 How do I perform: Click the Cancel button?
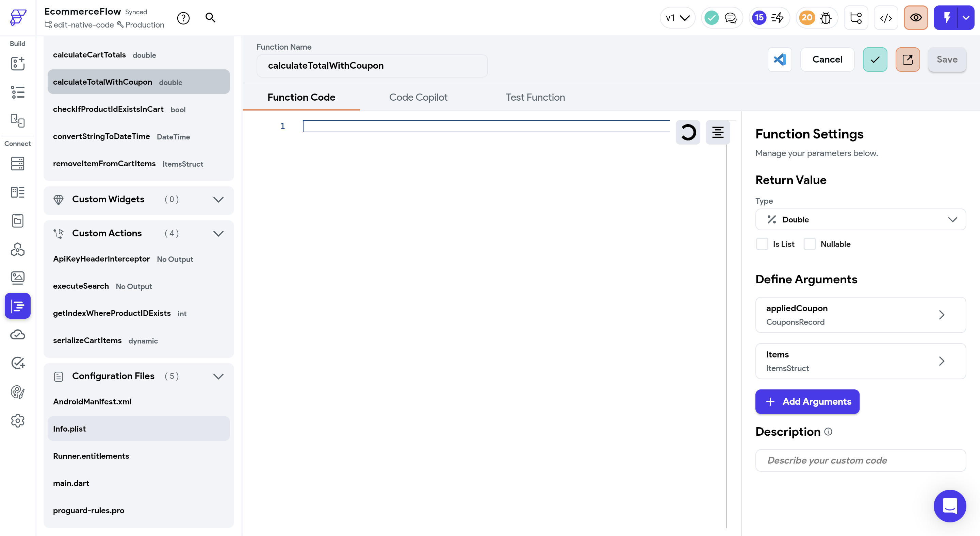tap(827, 59)
